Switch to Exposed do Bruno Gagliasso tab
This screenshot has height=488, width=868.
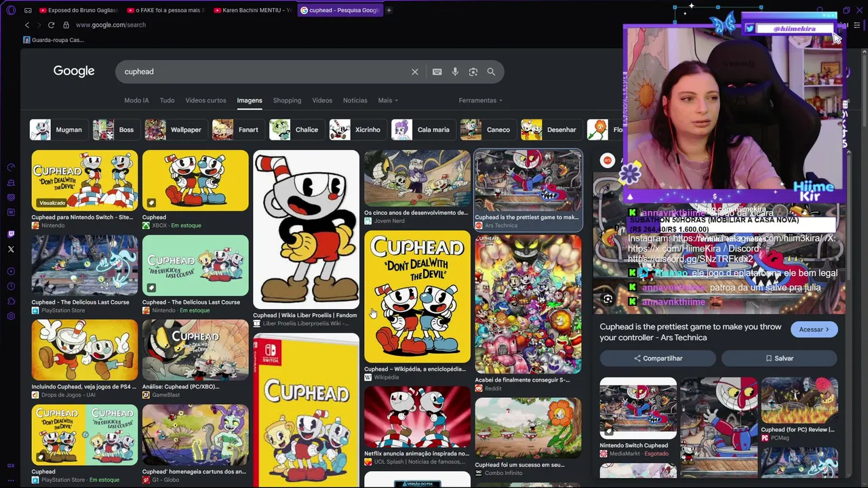[x=79, y=10]
